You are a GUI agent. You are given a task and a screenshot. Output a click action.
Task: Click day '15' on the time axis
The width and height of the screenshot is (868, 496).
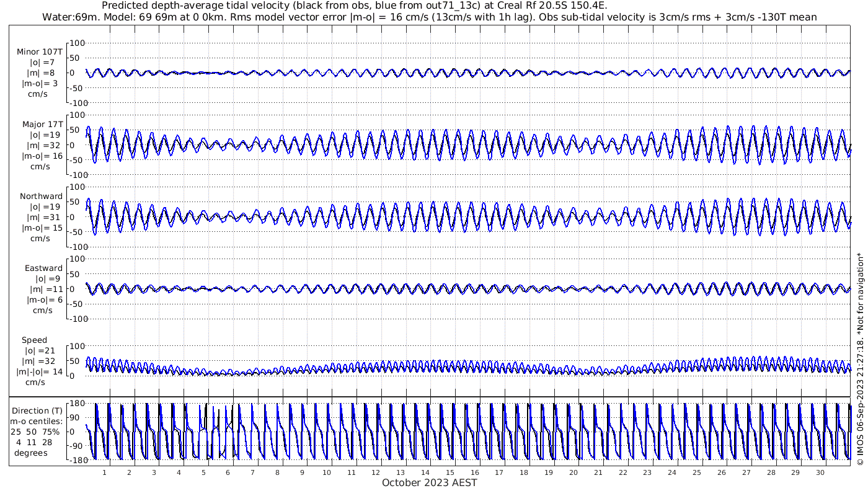tap(450, 472)
